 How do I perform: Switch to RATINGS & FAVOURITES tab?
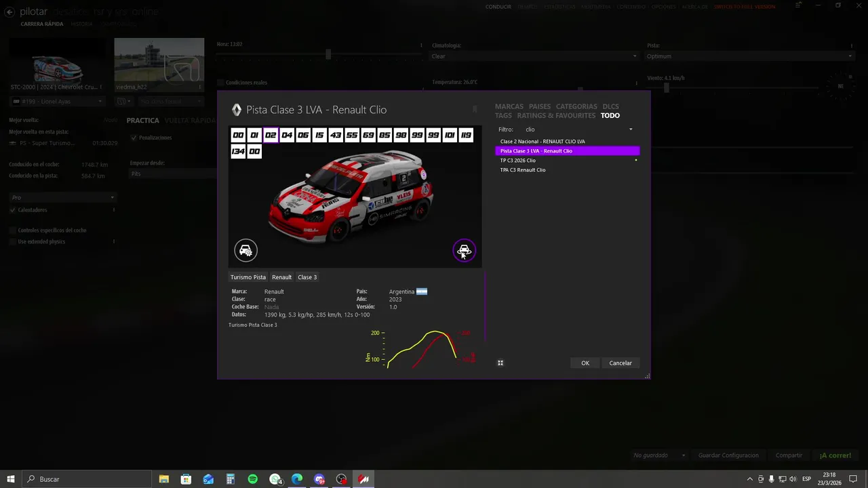556,115
